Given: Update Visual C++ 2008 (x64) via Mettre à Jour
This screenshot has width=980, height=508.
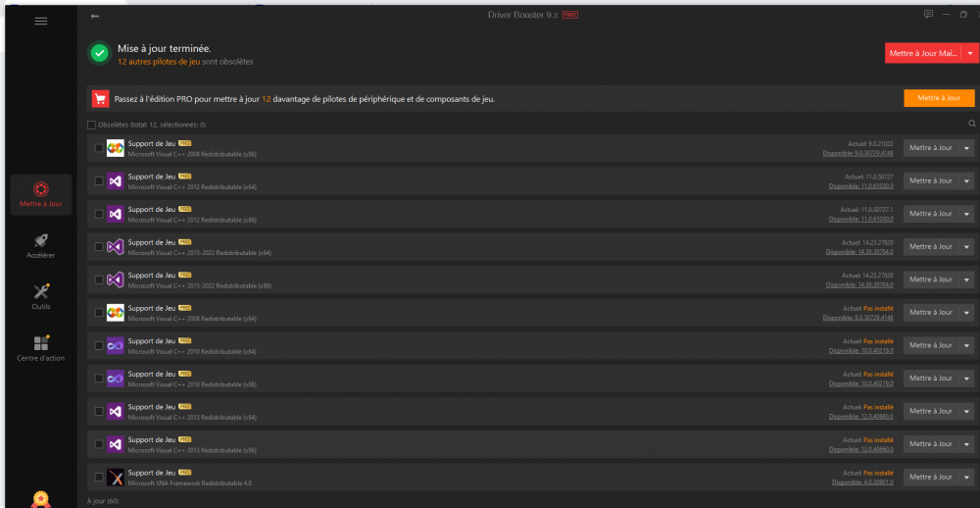Looking at the screenshot, I should point(931,312).
